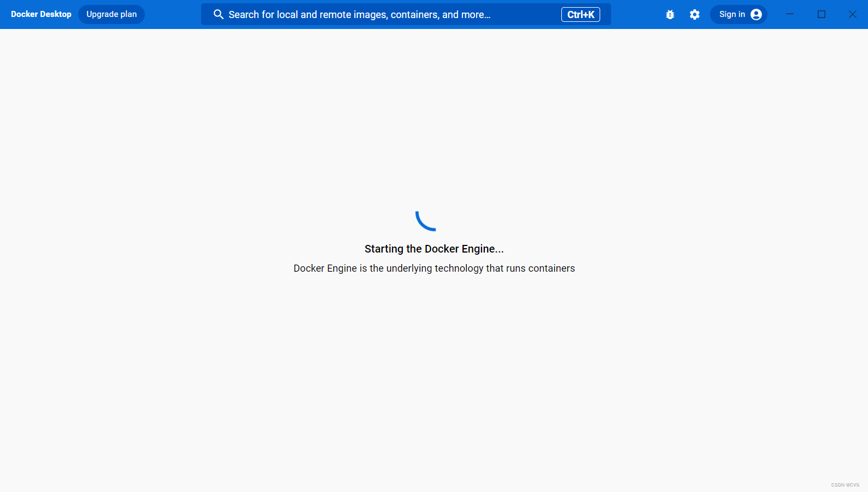Close the Docker Desktop window
868x492 pixels.
coord(853,14)
